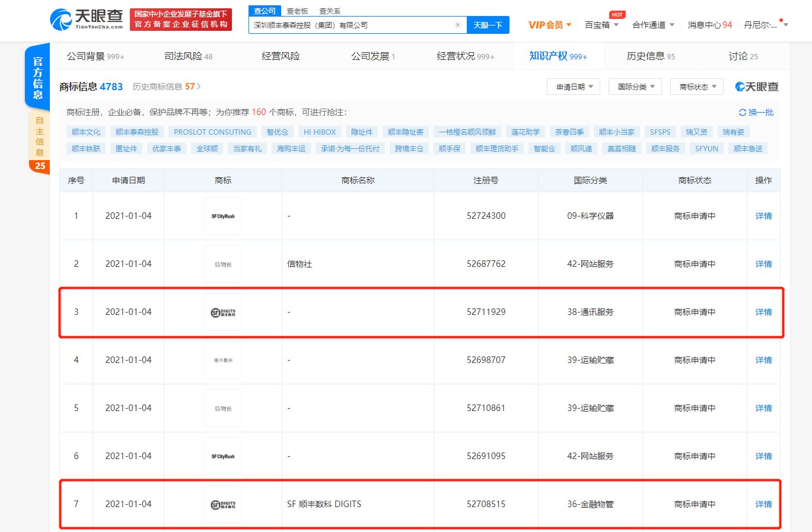Viewport: 812px width, 532px height.
Task: Open 详情 for registration 52698707
Action: coord(763,360)
